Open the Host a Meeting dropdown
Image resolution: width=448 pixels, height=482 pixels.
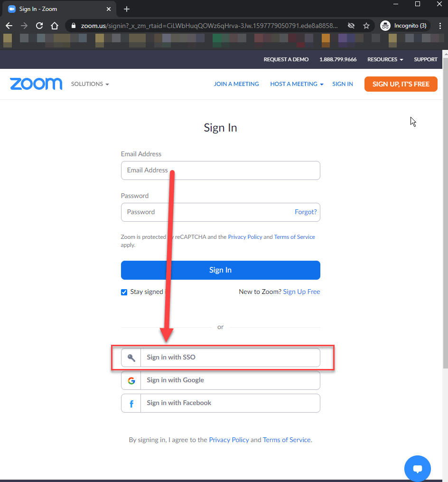(x=297, y=84)
